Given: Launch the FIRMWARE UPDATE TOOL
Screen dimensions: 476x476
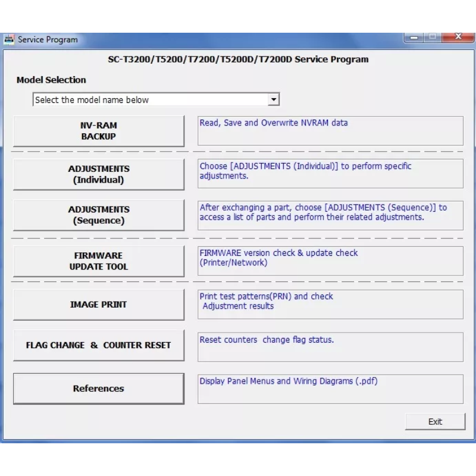Looking at the screenshot, I should 99,261.
